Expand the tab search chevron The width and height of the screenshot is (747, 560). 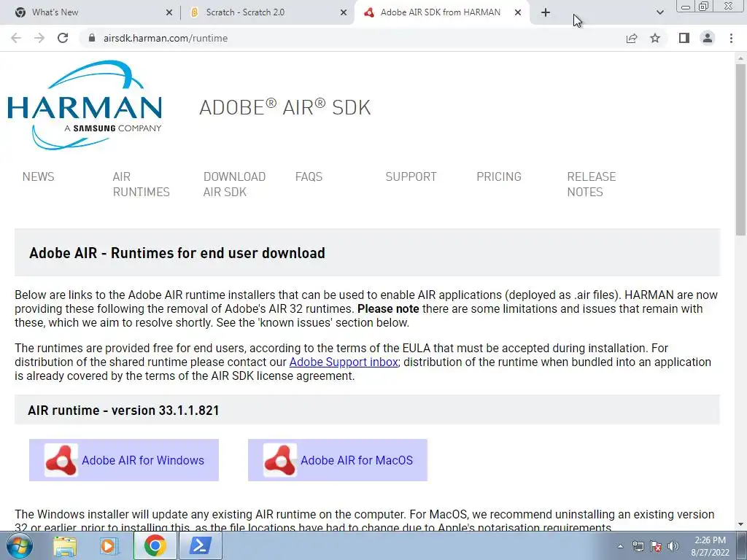pos(659,12)
